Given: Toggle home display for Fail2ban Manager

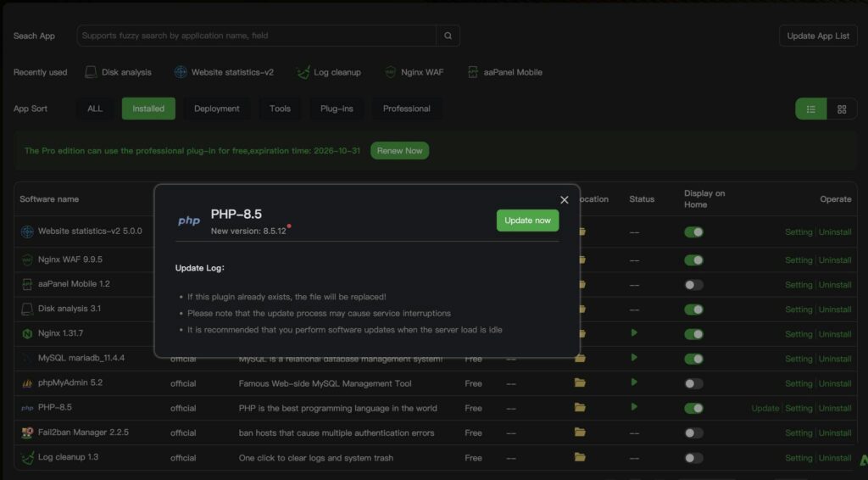Looking at the screenshot, I should pyautogui.click(x=693, y=433).
